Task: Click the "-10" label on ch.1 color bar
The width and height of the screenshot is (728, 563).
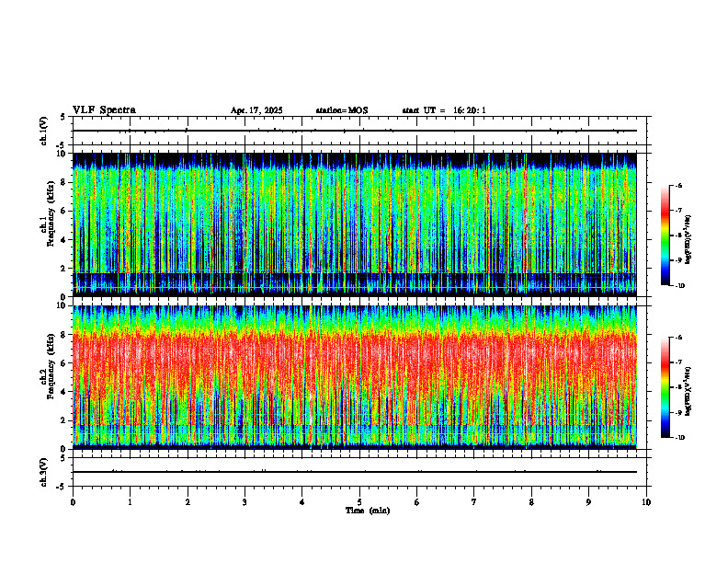Action: tap(679, 286)
